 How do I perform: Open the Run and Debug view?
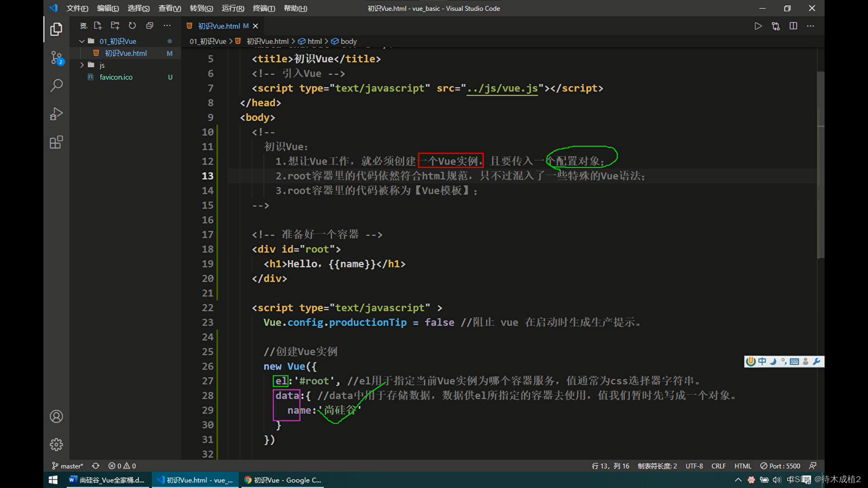[x=56, y=114]
